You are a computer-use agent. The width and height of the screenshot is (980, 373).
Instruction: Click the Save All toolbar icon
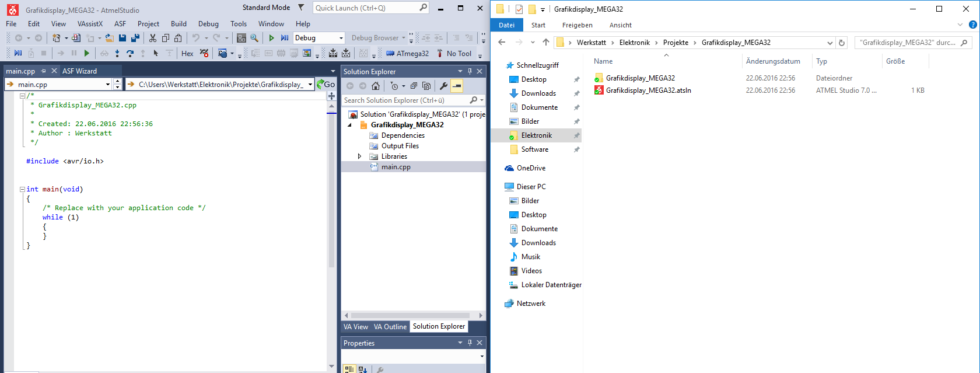[x=135, y=38]
